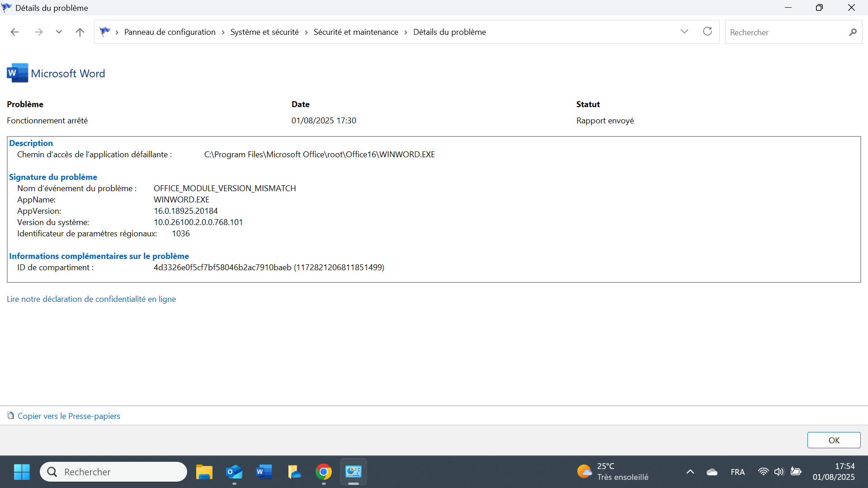Expand chevron after Sécurité et maintenance
This screenshot has height=488, width=868.
[406, 32]
